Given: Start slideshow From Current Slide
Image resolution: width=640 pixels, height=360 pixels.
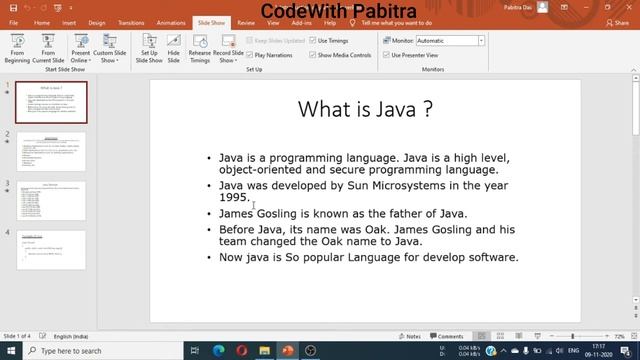Looking at the screenshot, I should click(48, 49).
